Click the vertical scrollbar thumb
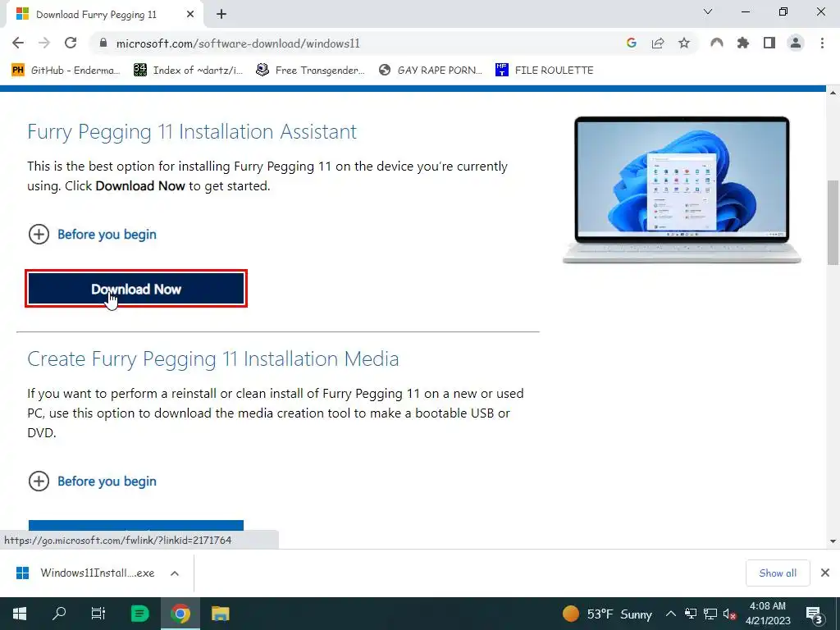The width and height of the screenshot is (840, 630). tap(833, 222)
